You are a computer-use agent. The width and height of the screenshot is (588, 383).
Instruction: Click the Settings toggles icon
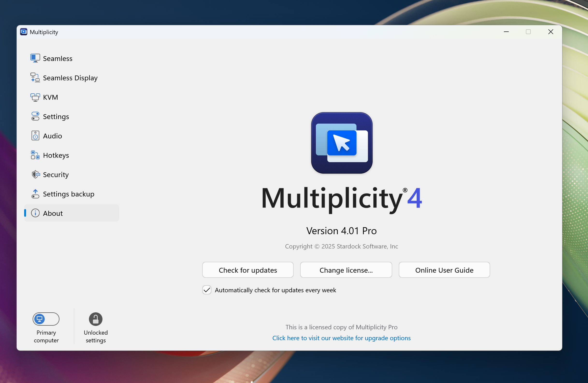click(x=35, y=116)
